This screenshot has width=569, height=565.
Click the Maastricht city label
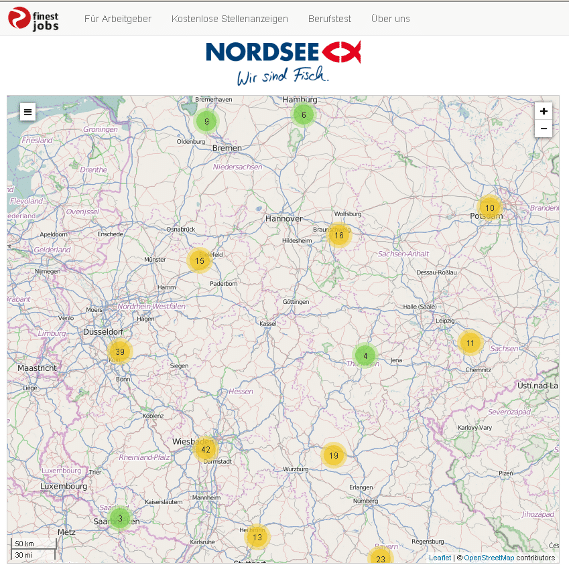click(37, 368)
